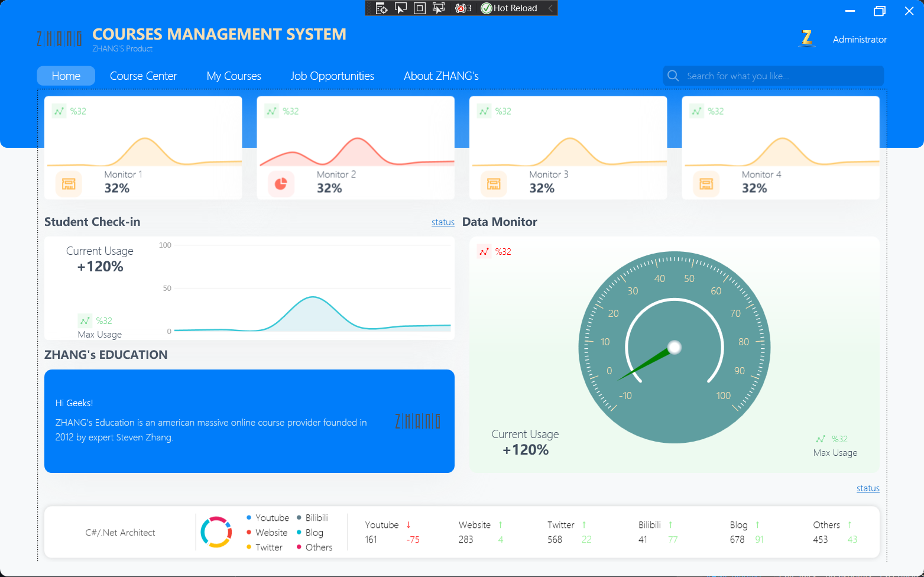This screenshot has height=577, width=924.
Task: Click green trend icon in Student Check-in panel
Action: click(85, 320)
